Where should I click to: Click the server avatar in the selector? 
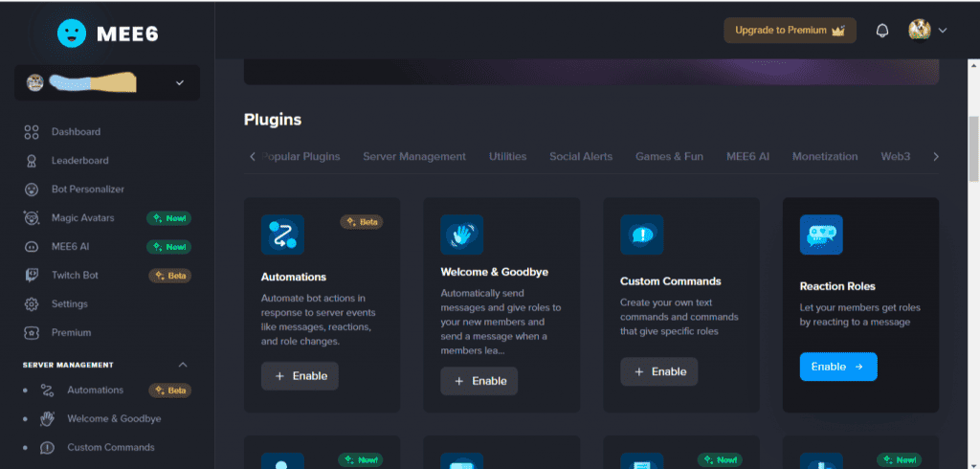coord(35,82)
